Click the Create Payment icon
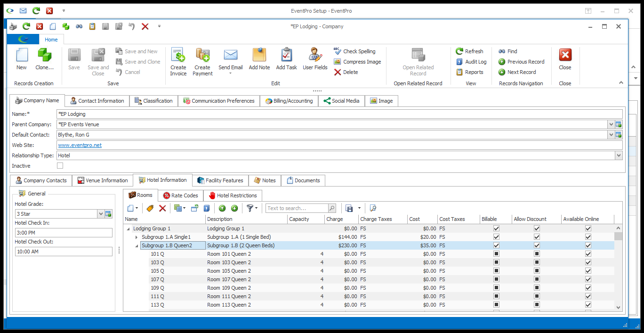This screenshot has width=644, height=333. click(202, 56)
